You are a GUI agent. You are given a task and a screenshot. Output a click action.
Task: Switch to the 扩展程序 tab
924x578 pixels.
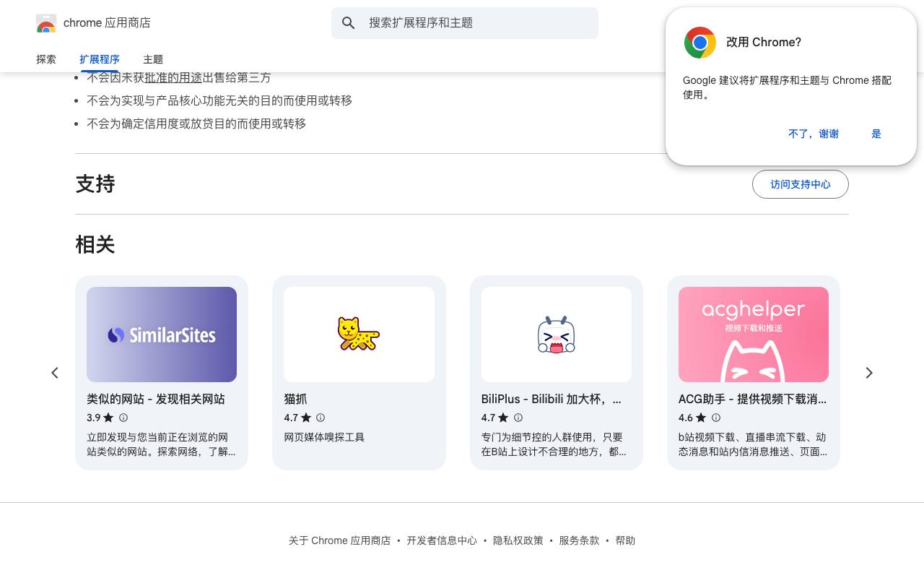(100, 59)
